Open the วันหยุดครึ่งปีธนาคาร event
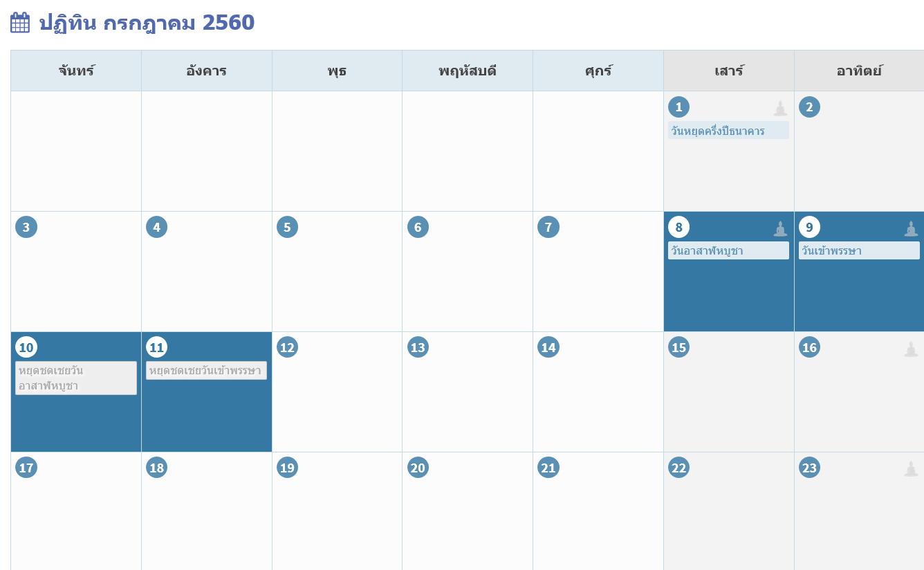Screen dimensions: 924x570 [728, 130]
